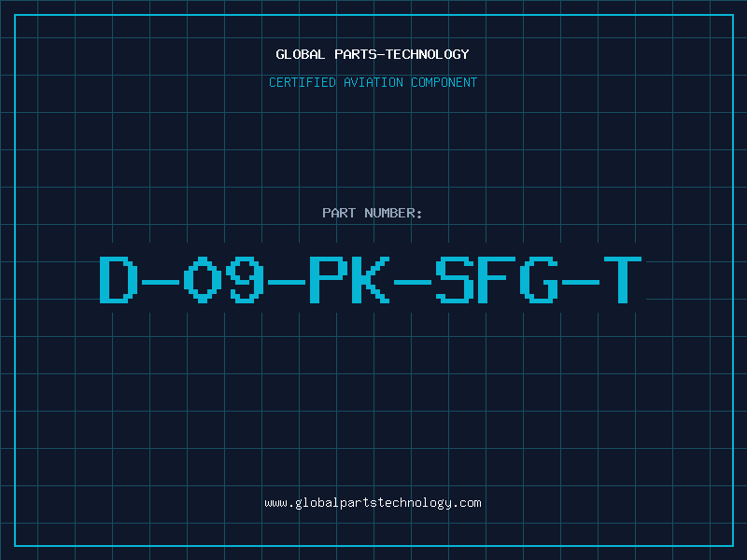Click the GLOBAL PARTS-TECHNOLOGY heading
Screen dimensions: 747x560
coord(373,54)
